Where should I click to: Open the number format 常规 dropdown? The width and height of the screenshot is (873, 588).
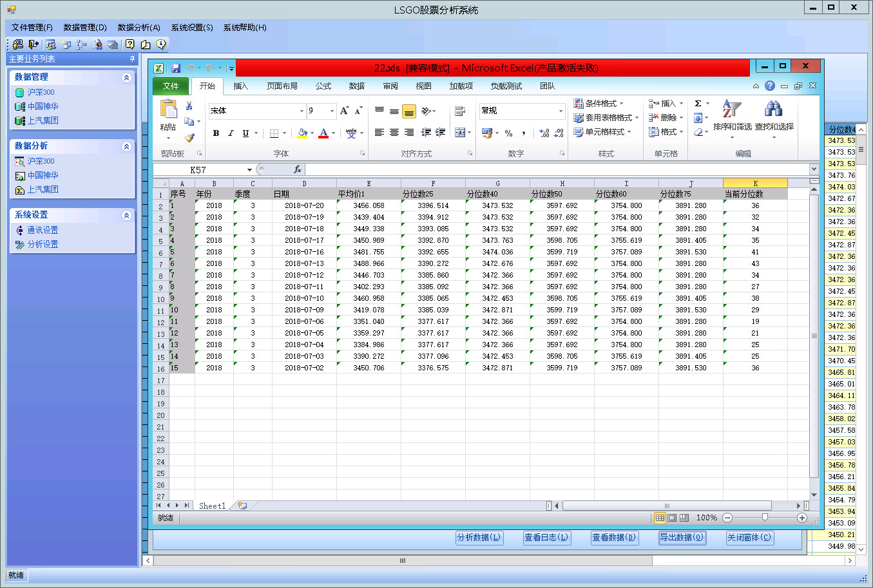561,111
